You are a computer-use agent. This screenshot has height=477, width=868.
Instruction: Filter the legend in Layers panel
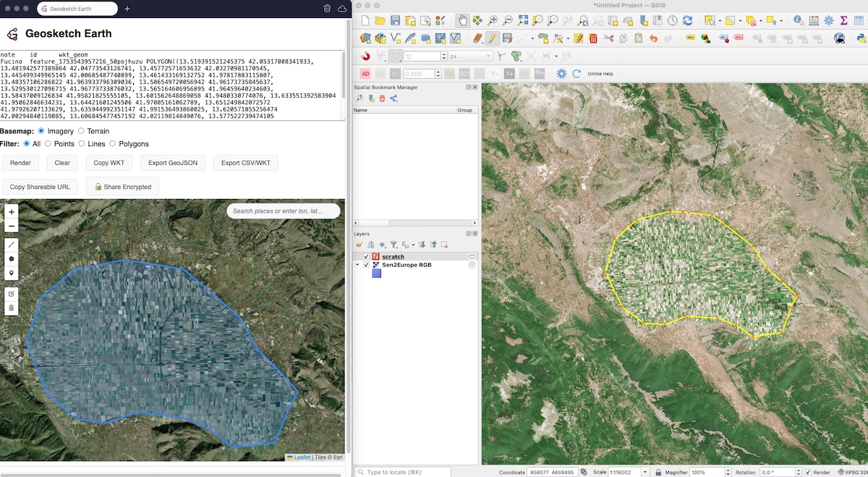tap(393, 245)
